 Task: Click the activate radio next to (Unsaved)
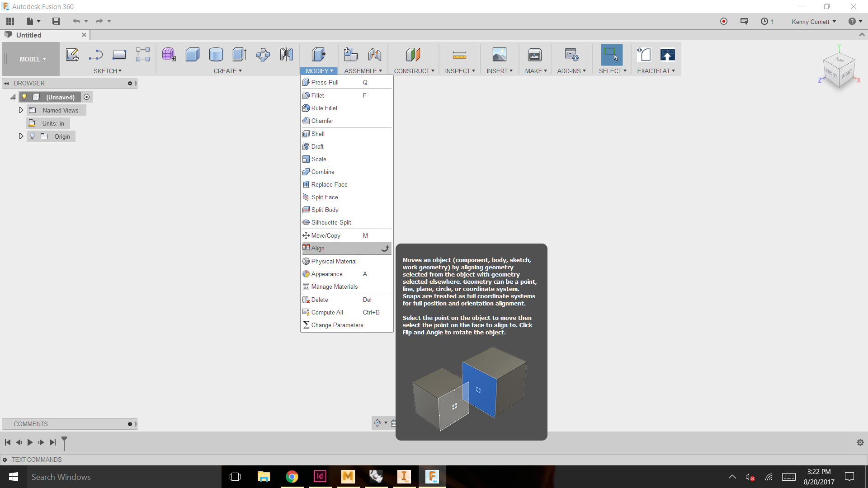86,97
